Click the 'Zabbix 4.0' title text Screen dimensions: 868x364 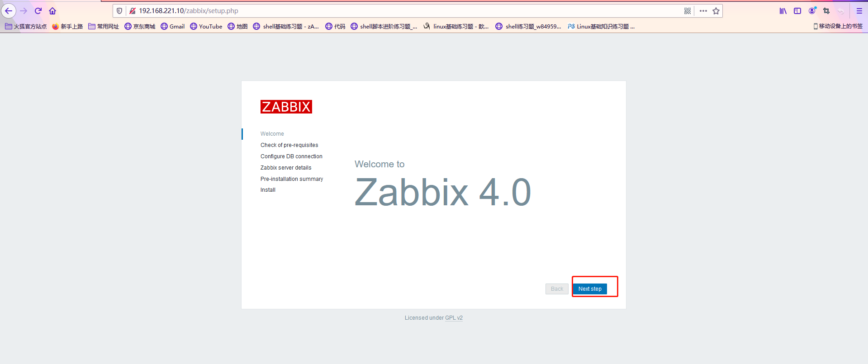pyautogui.click(x=443, y=192)
